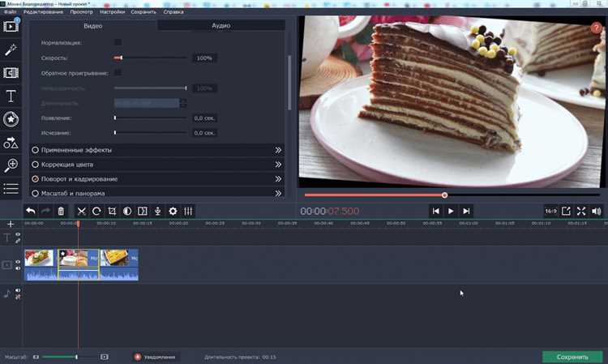
Task: Zoom in timeline with large frame icon
Action: [x=105, y=357]
